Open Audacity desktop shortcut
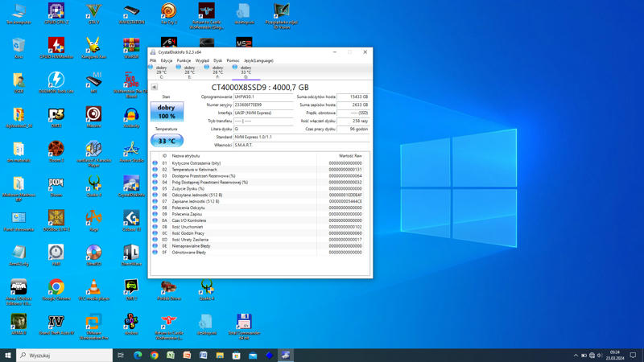This screenshot has height=362, width=644. (131, 117)
